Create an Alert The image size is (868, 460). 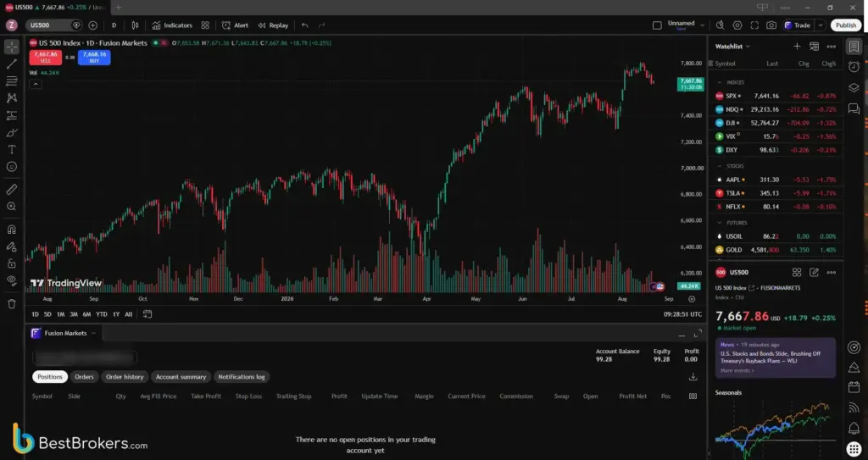[x=236, y=25]
